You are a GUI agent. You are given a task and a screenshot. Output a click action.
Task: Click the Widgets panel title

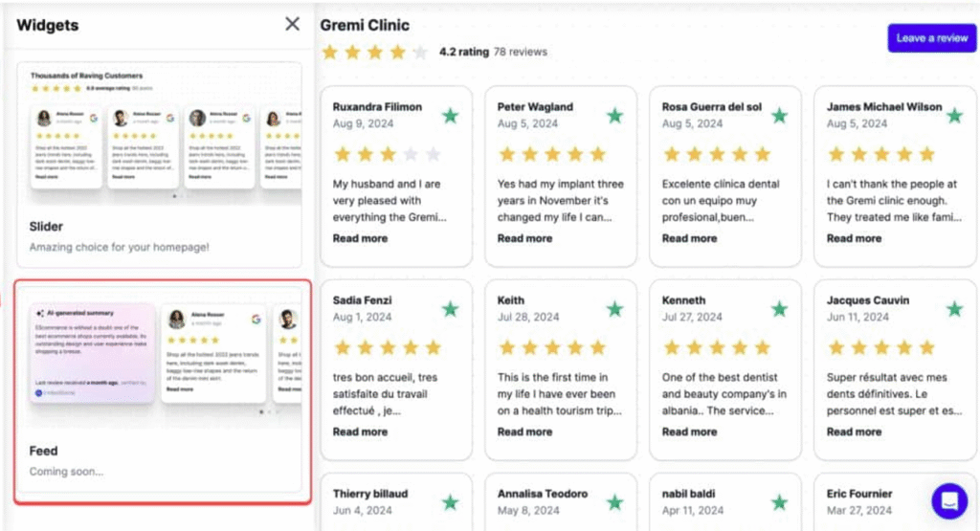pos(48,26)
